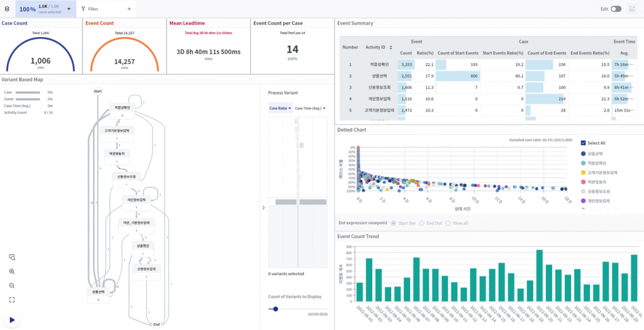The height and width of the screenshot is (330, 644).
Task: Click the plus icon to add filter
Action: (x=129, y=9)
